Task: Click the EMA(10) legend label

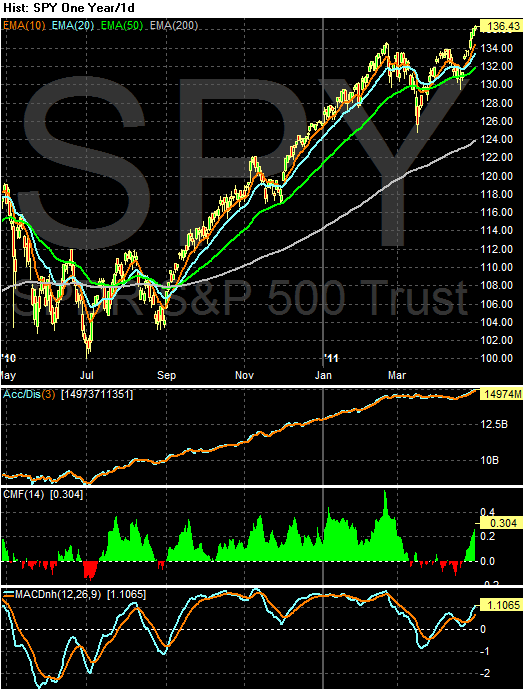Action: (x=25, y=26)
